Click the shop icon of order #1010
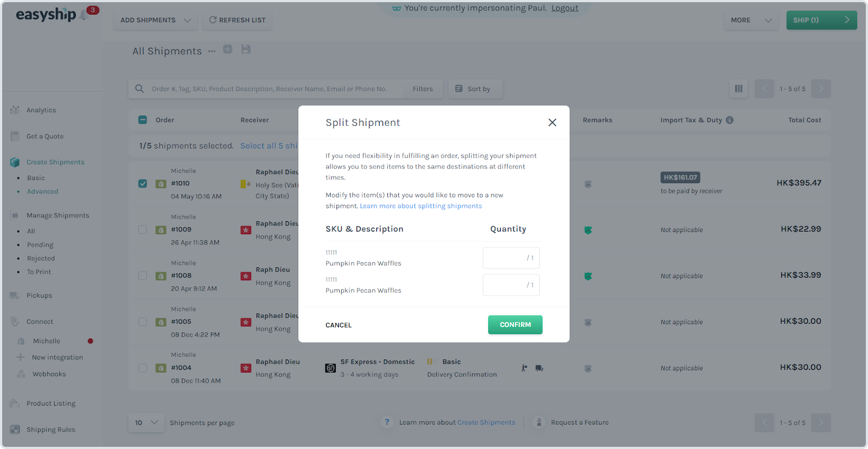Viewport: 868px width, 449px height. point(161,184)
